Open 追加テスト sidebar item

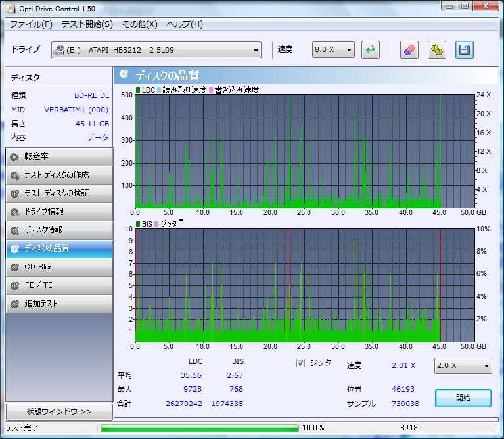(58, 304)
